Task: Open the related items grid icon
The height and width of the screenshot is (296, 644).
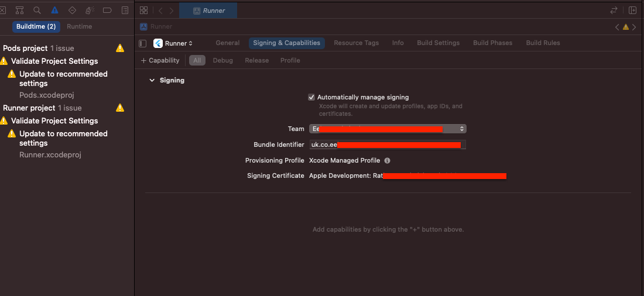Action: [x=144, y=11]
